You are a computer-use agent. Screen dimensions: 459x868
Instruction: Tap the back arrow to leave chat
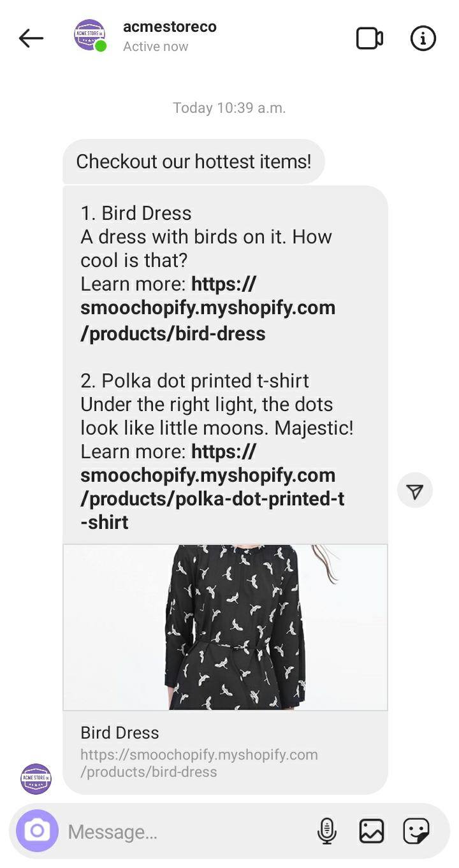[x=31, y=39]
